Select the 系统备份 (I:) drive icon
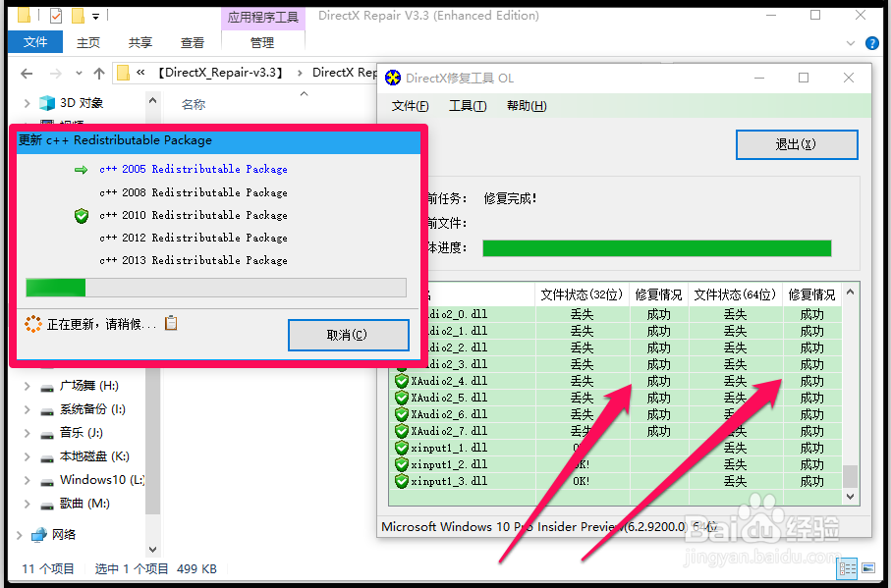 point(47,411)
